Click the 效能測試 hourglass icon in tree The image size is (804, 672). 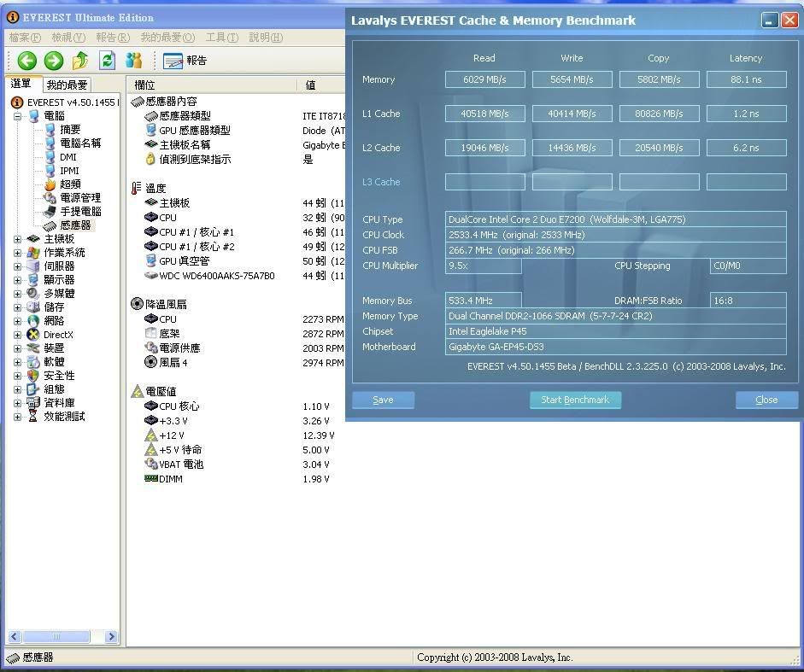tap(33, 417)
